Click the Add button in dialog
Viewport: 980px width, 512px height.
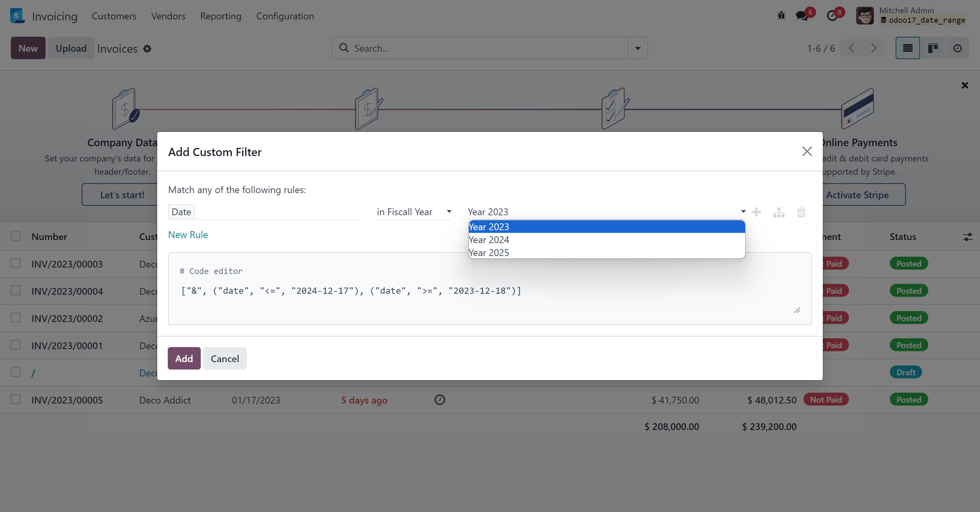[x=184, y=358]
